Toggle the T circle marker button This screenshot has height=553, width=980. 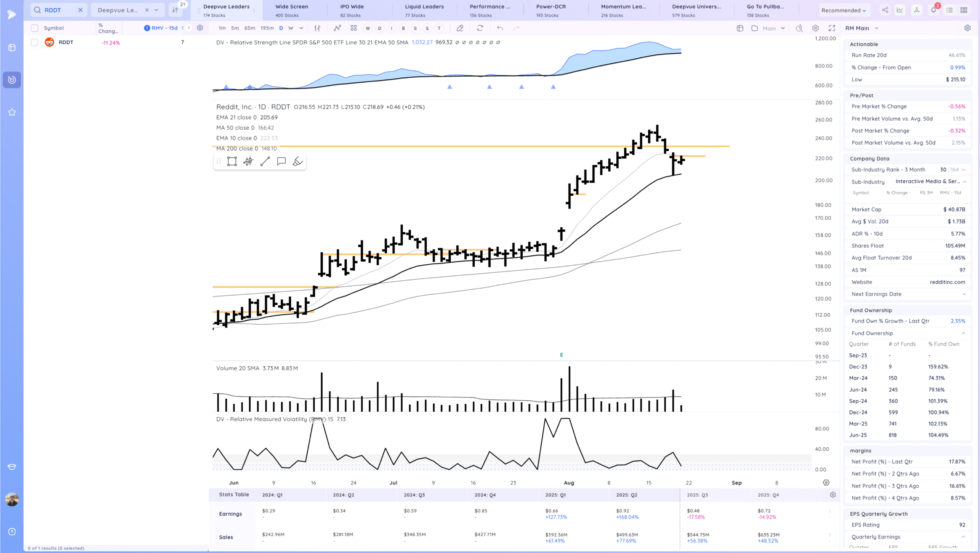[x=439, y=28]
